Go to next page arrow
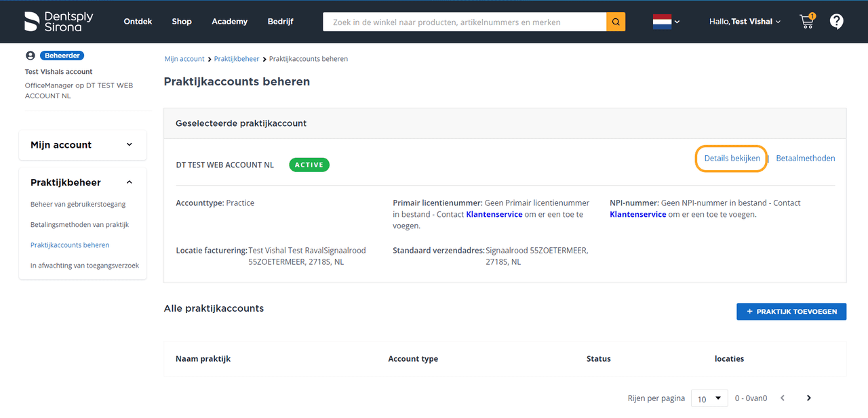Screen dimensions: 868x418 (x=808, y=398)
